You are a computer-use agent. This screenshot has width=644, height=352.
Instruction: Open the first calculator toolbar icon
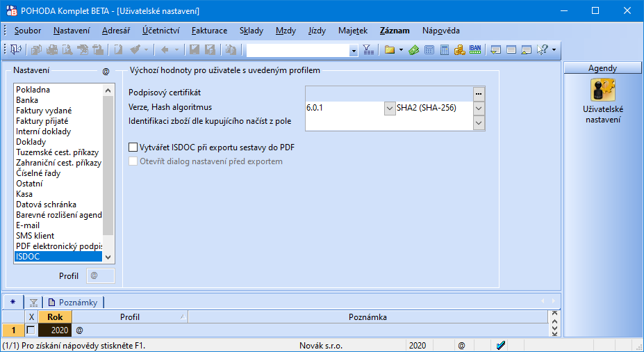pos(429,50)
